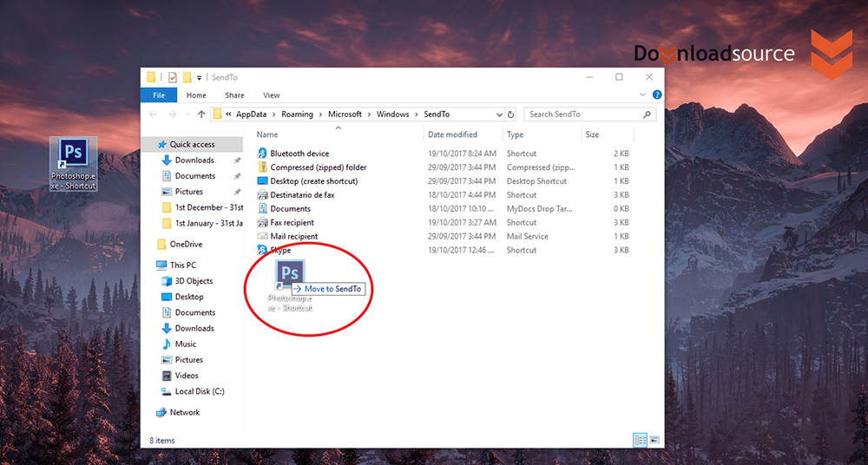Viewport: 868px width, 465px height.
Task: Click the '19/10/2017 3:27 AM' date cell
Action: tap(463, 223)
